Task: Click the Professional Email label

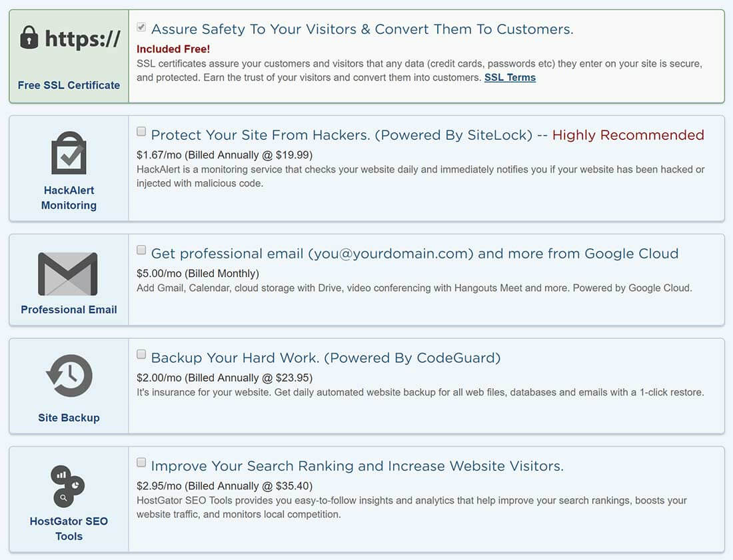Action: (69, 310)
